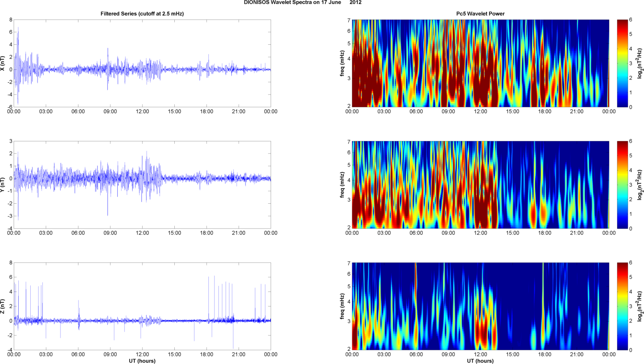Click the 15:00 tick label under the middle wavelet plot
This screenshot has height=364, width=644.
click(x=513, y=233)
